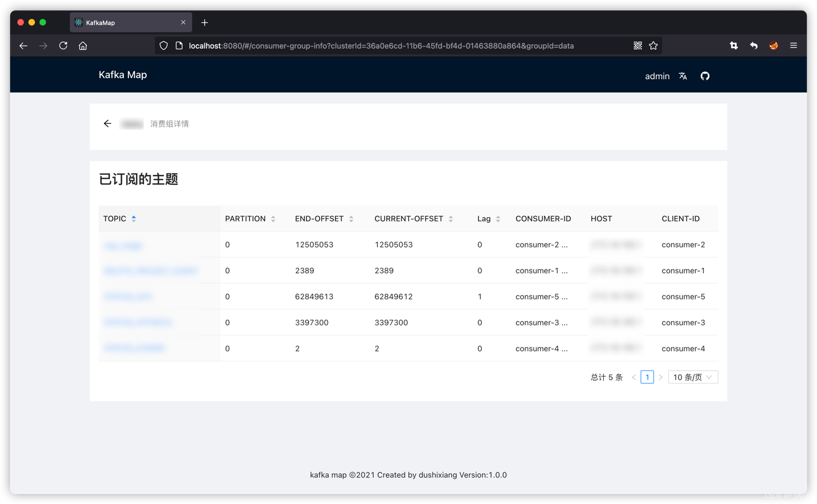The image size is (817, 504).
Task: Open the 10 条/页 page size dropdown
Action: pos(693,377)
